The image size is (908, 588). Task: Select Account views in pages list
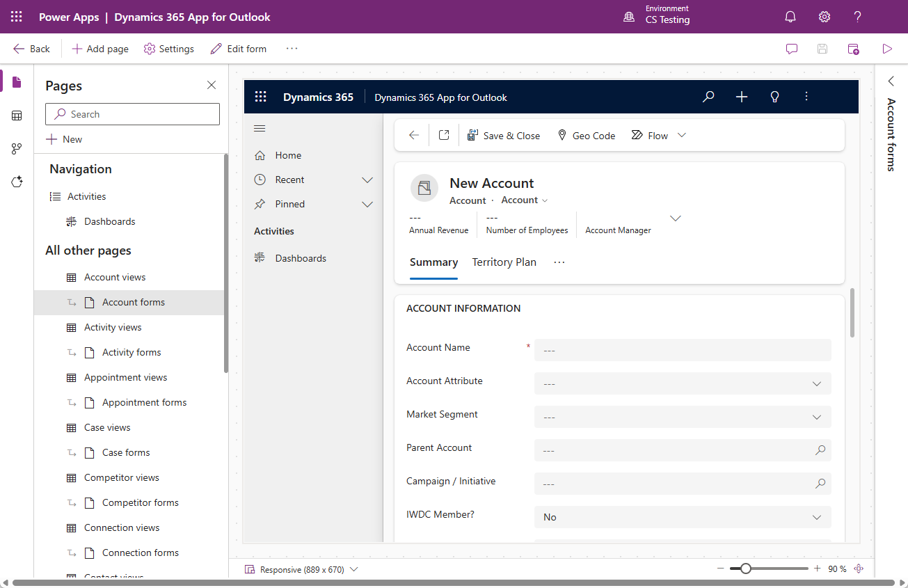[115, 277]
